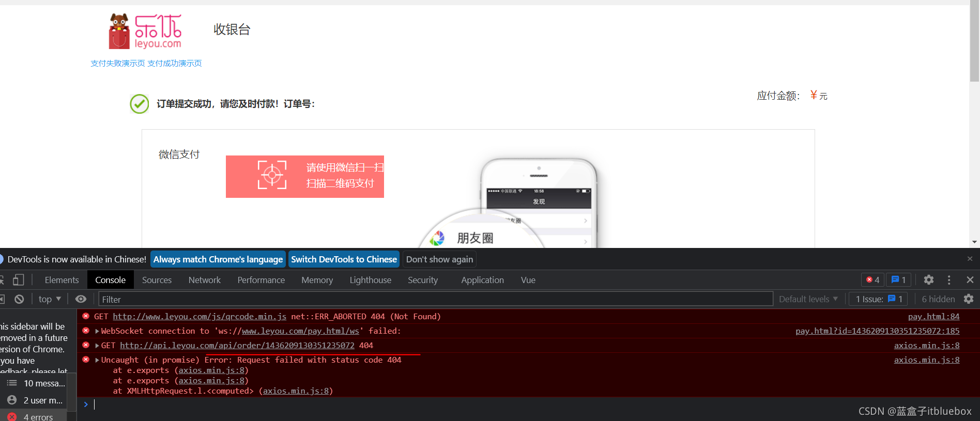This screenshot has width=980, height=421.
Task: Expand the WebSocket connection error entry
Action: (x=97, y=331)
